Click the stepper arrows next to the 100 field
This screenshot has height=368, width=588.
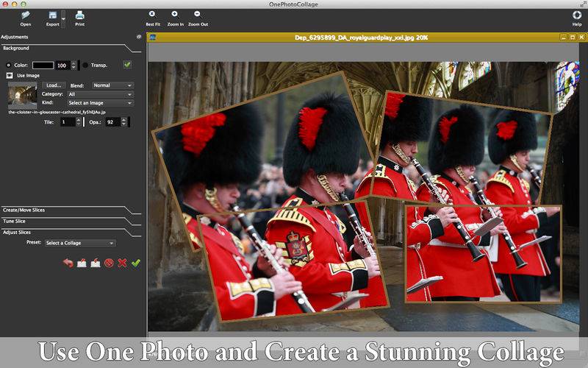[x=73, y=66]
